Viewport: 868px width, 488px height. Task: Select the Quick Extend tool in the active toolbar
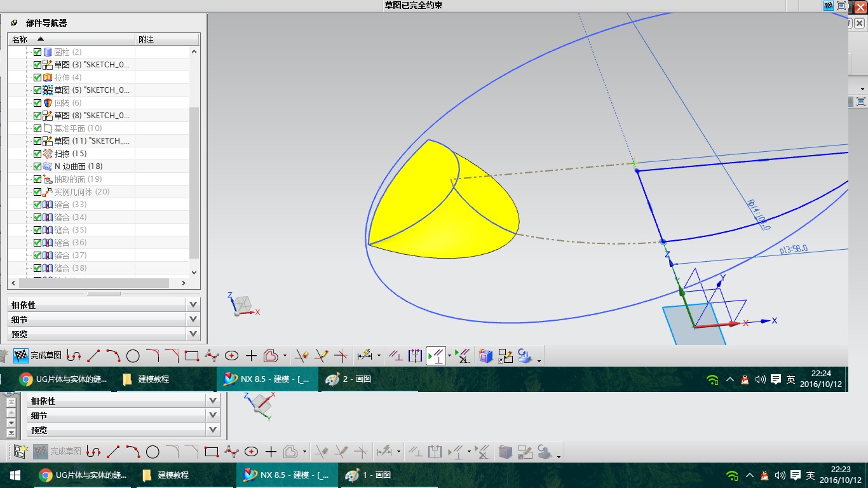point(322,355)
